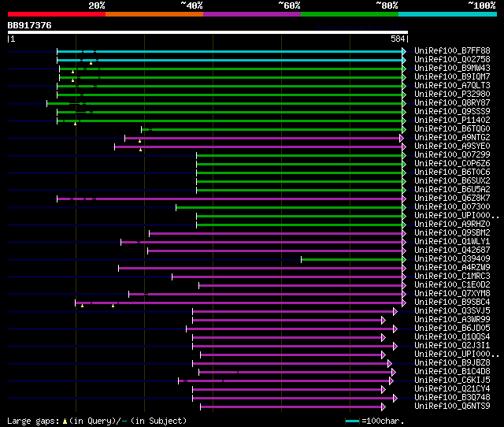Click the UniRef100_Q1QQS4 label
Image resolution: width=504 pixels, height=427 pixels.
tap(452, 337)
